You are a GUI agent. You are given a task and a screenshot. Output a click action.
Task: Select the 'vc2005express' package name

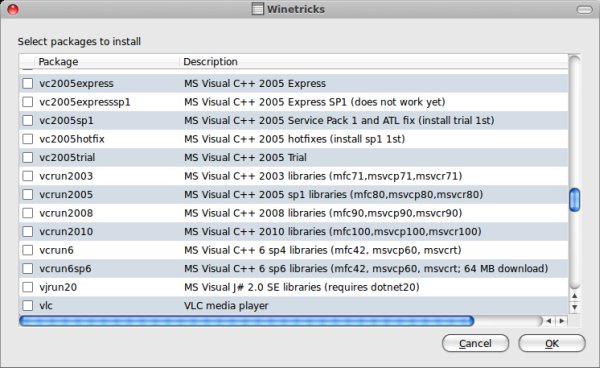pos(76,83)
